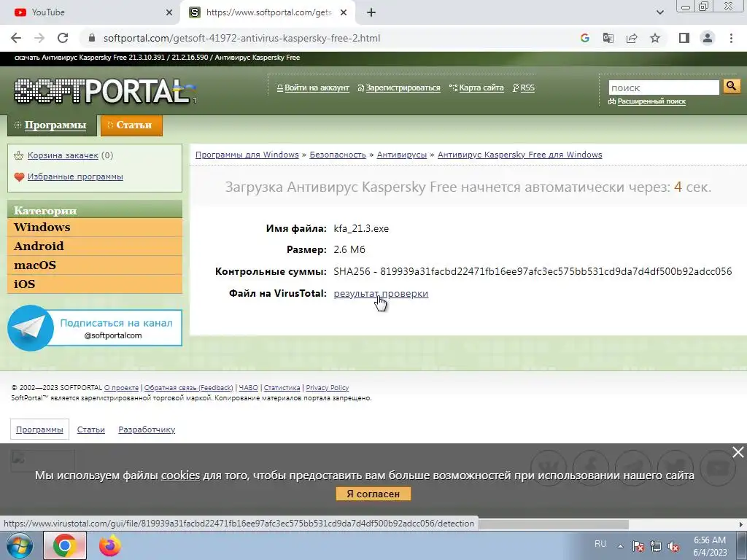
Task: Click Антивирусы breadcrumb
Action: tap(402, 155)
